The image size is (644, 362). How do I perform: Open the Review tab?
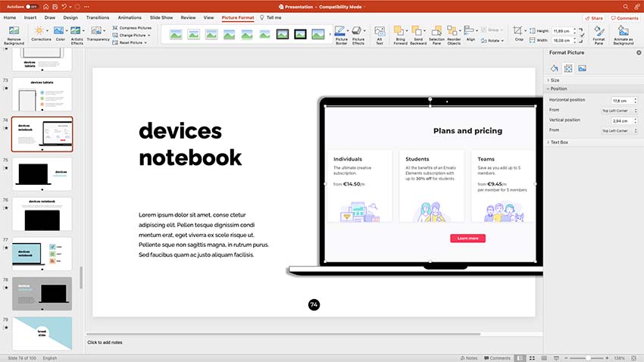188,17
